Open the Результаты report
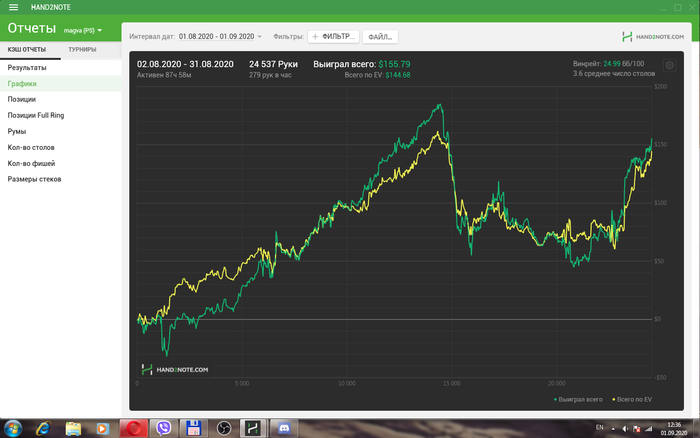This screenshot has width=700, height=438. pyautogui.click(x=61, y=67)
